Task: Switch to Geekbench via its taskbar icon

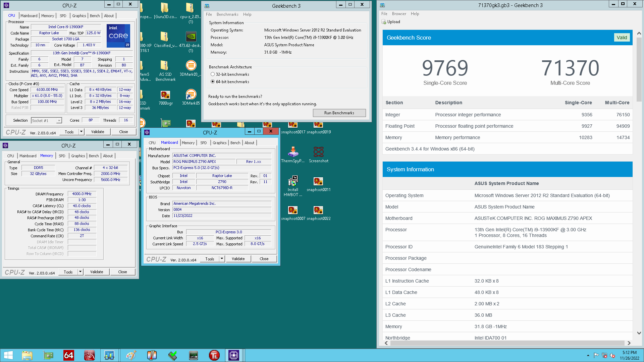Action: pyautogui.click(x=109, y=355)
